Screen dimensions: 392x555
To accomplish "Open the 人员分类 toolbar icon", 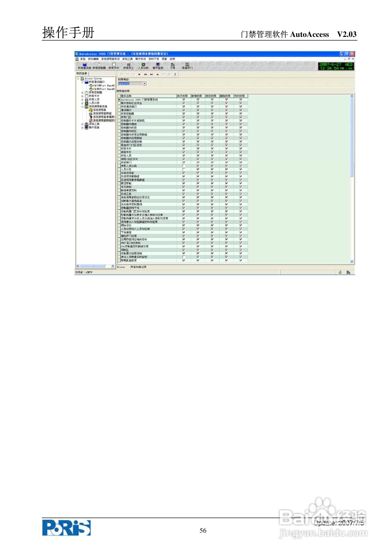I will coord(143,66).
